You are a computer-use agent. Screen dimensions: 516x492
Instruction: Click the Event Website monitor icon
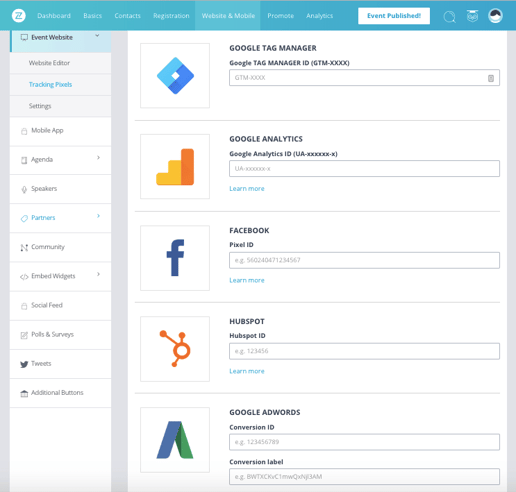[24, 37]
